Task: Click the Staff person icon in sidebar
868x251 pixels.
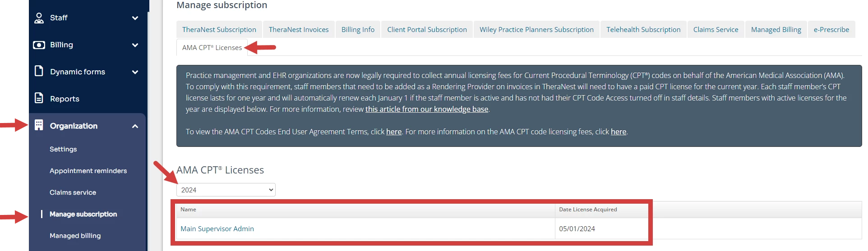Action: pos(39,18)
